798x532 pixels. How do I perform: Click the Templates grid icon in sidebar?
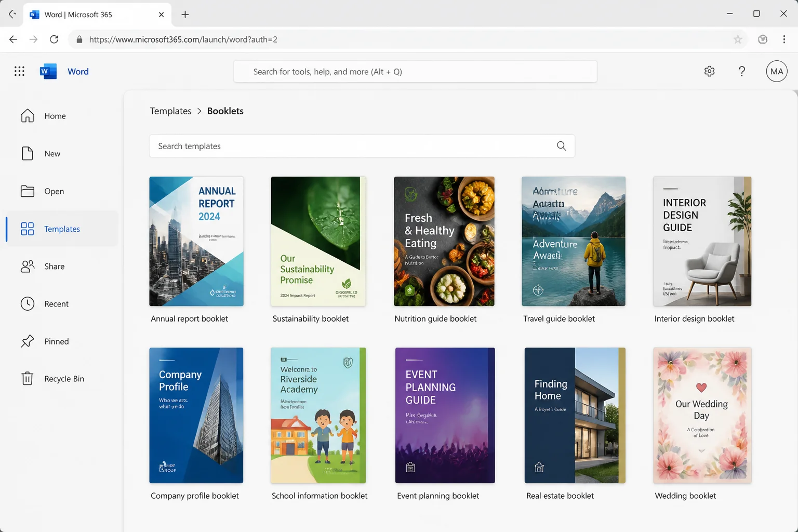(x=28, y=229)
